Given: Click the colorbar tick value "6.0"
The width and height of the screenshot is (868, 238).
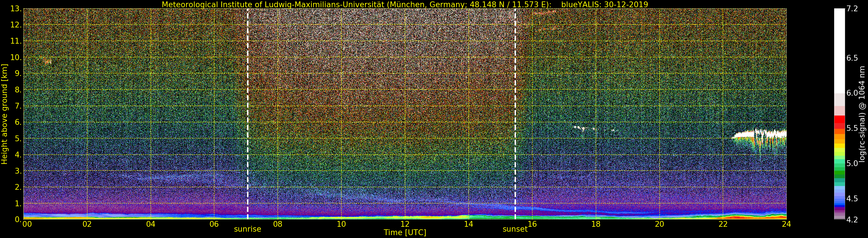Looking at the screenshot, I should [x=852, y=93].
